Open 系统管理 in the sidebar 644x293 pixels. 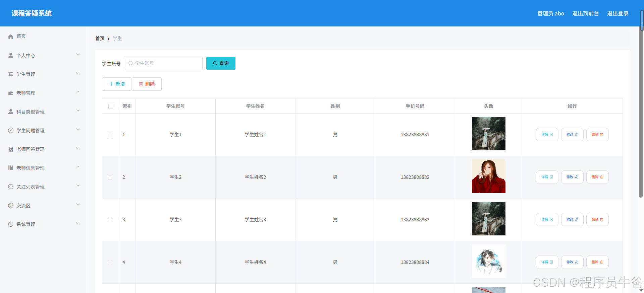pos(43,224)
